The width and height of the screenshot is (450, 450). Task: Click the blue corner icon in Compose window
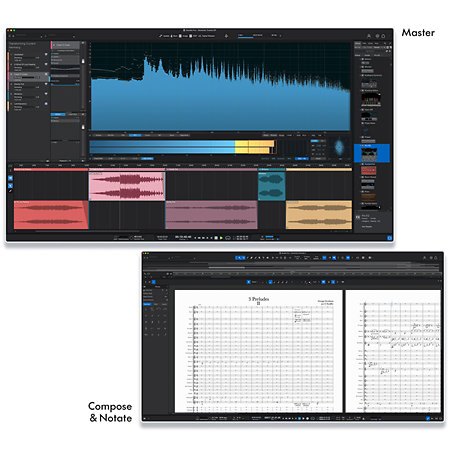428,418
